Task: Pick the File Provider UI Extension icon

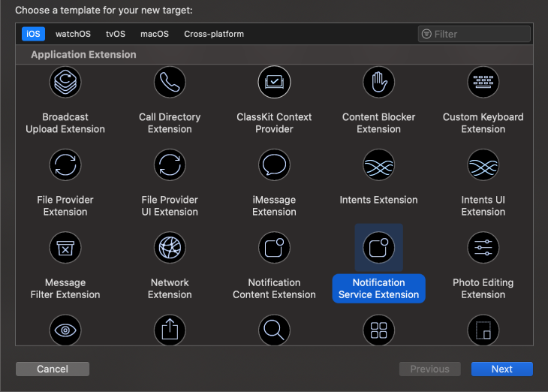Action: (x=170, y=164)
